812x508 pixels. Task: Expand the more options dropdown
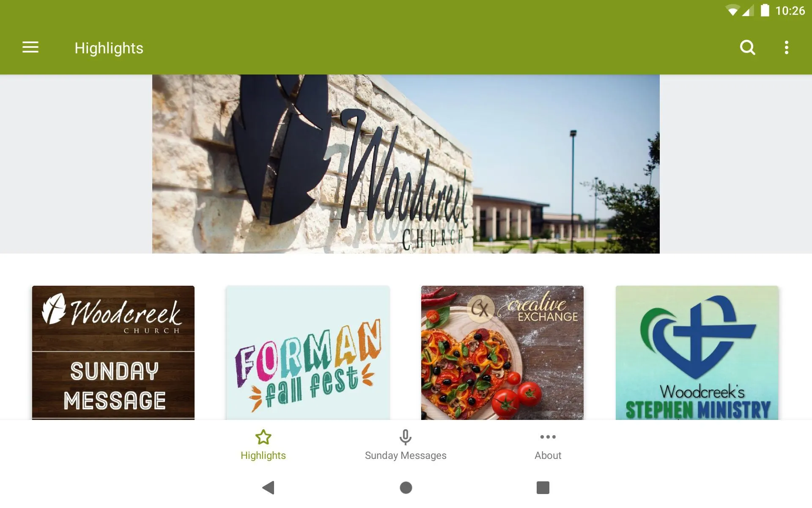(x=787, y=47)
